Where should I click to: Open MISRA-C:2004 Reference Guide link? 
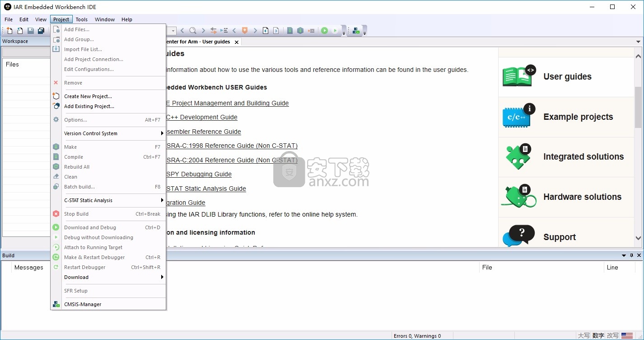tap(232, 160)
